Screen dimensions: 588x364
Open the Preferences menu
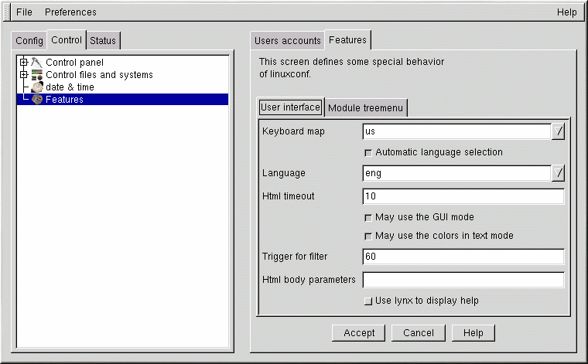click(70, 12)
